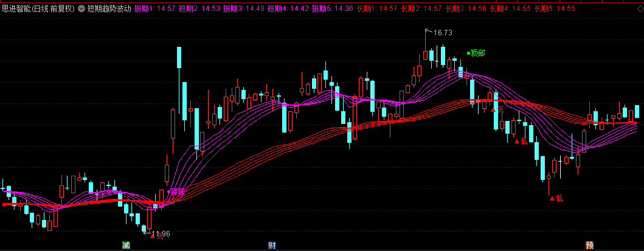Click the 短期4: 14.42 value

coord(288,8)
